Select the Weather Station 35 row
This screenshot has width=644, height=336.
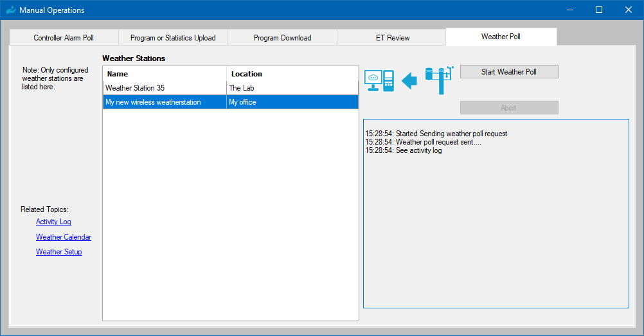[230, 88]
